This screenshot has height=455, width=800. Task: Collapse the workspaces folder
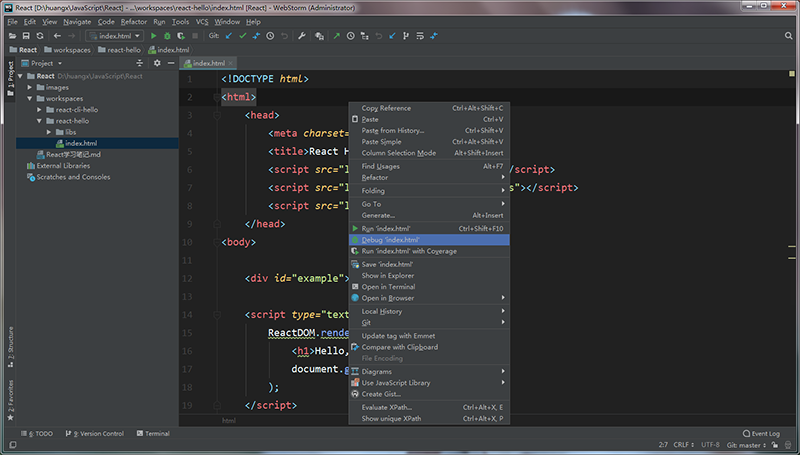click(x=30, y=98)
